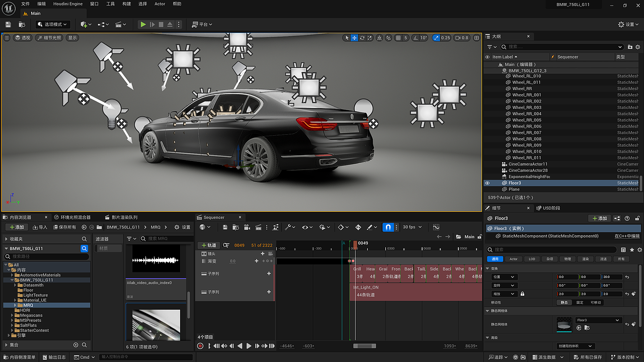Switch to the USD阶段 tab
This screenshot has height=362, width=644.
(548, 208)
